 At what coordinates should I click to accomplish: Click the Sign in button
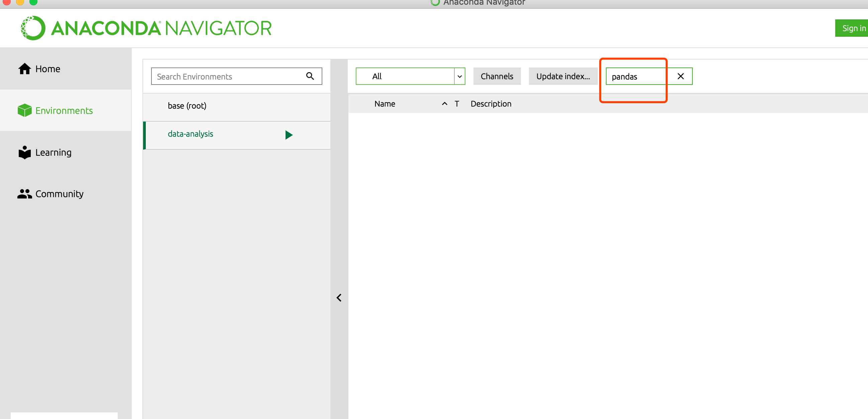pyautogui.click(x=853, y=28)
